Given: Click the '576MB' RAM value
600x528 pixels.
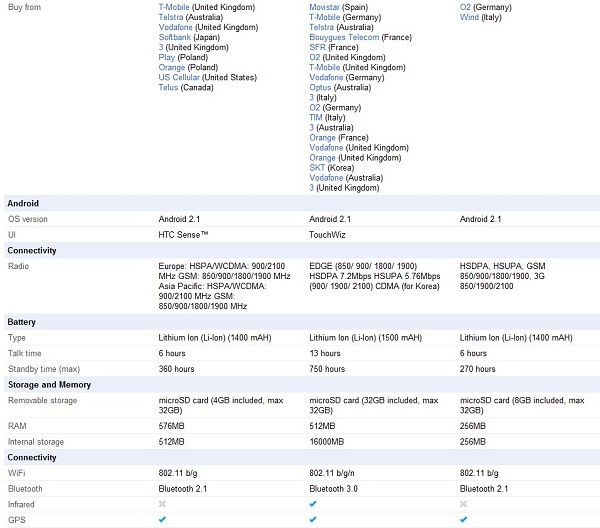Looking at the screenshot, I should [171, 426].
